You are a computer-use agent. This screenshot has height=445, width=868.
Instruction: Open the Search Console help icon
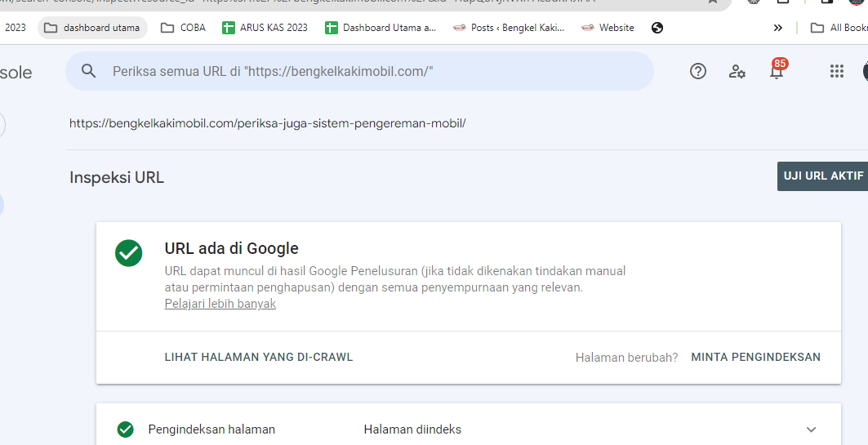tap(698, 71)
